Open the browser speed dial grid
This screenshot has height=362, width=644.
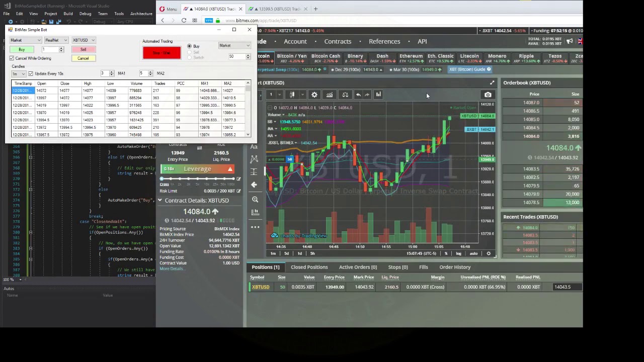coord(195,21)
